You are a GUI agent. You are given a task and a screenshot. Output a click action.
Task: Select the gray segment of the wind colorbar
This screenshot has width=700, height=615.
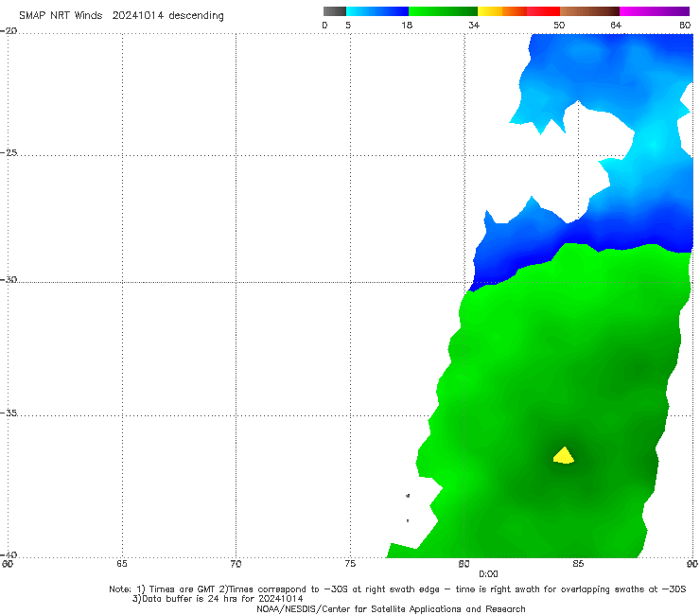[x=335, y=11]
